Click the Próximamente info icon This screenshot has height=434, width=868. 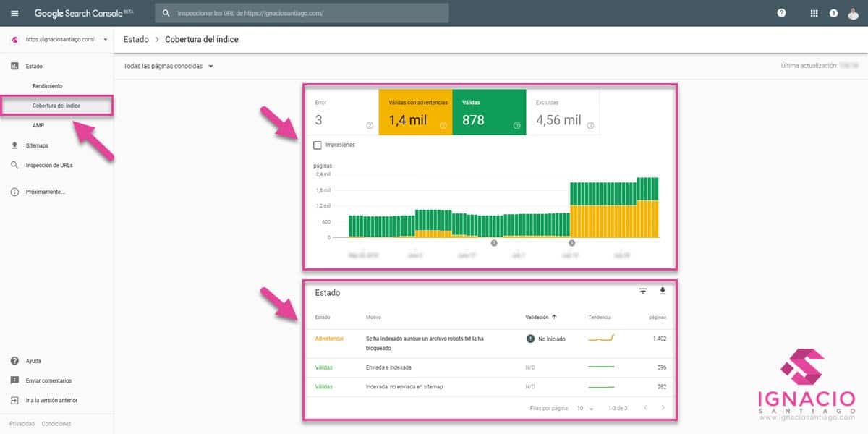[14, 192]
